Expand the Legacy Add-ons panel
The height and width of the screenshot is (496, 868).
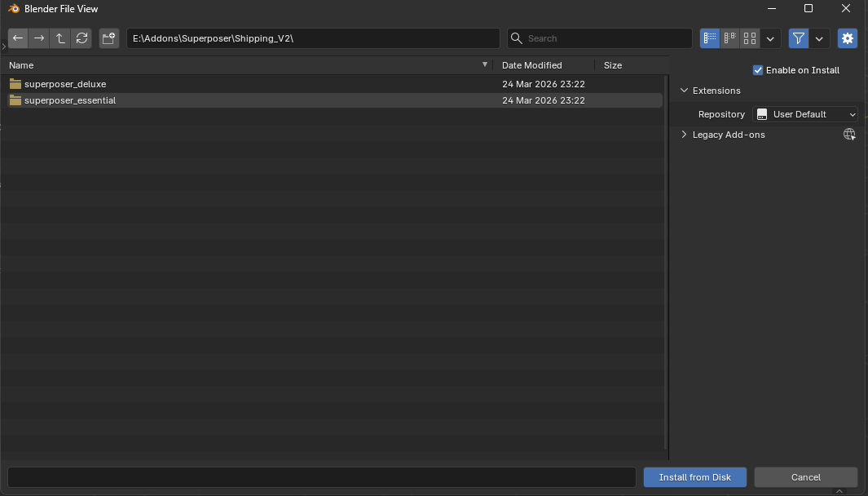pyautogui.click(x=685, y=135)
